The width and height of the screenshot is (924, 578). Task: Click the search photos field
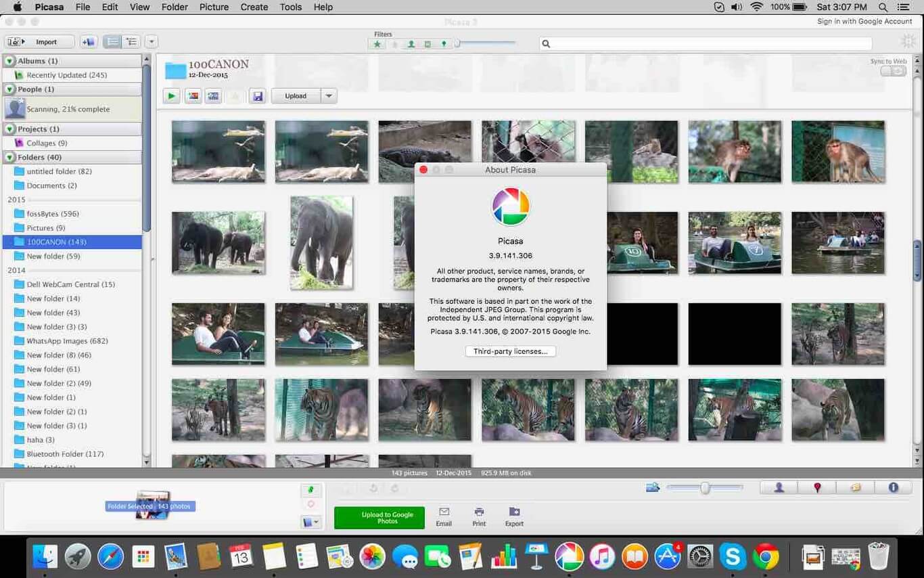[x=706, y=43]
